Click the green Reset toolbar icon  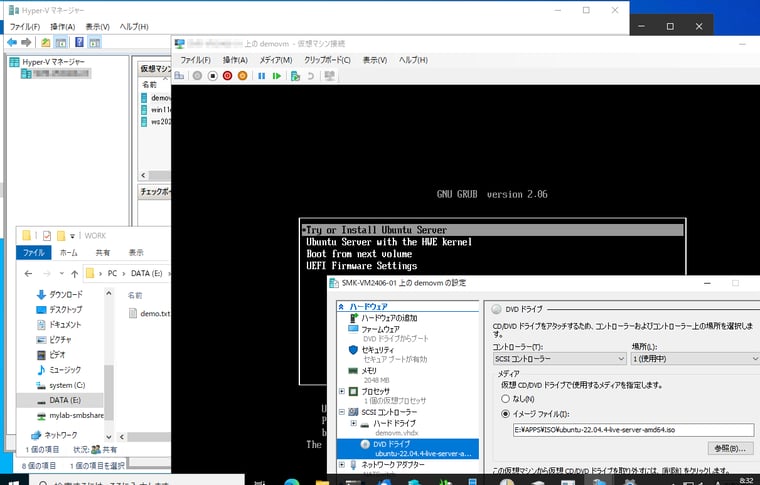tap(277, 76)
